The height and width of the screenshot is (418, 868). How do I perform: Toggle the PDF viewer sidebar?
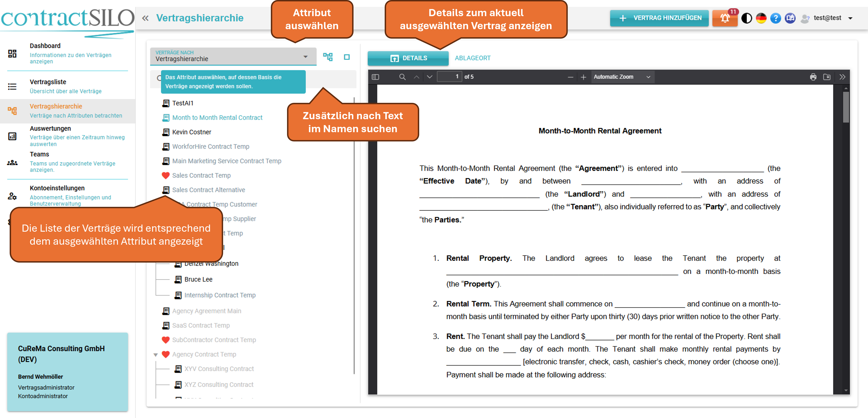coord(375,77)
